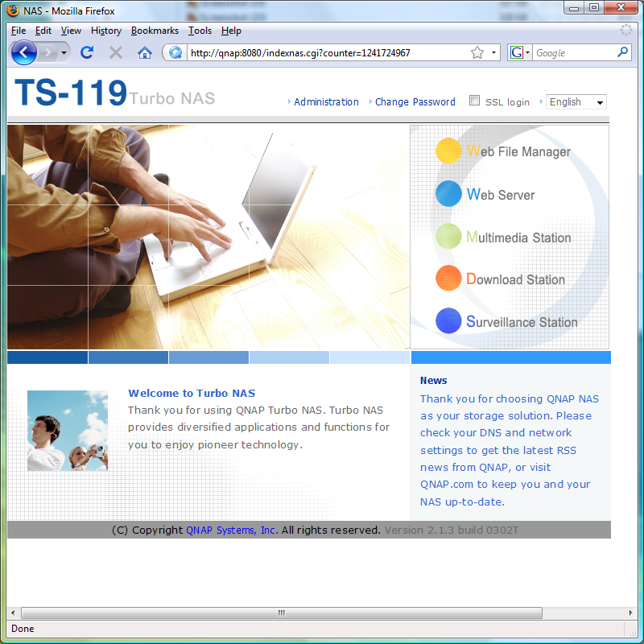The height and width of the screenshot is (644, 644).
Task: Click the Firefox activity throbber icon
Action: (x=626, y=30)
